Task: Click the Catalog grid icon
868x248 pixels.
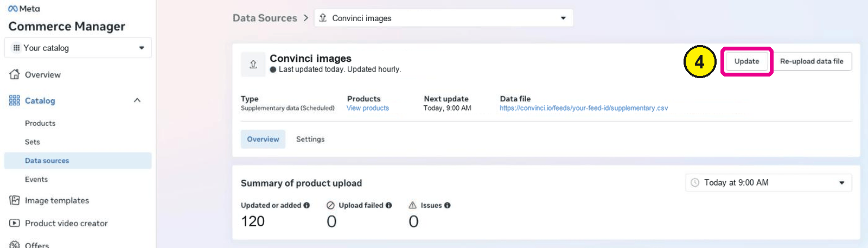Action: click(x=15, y=100)
